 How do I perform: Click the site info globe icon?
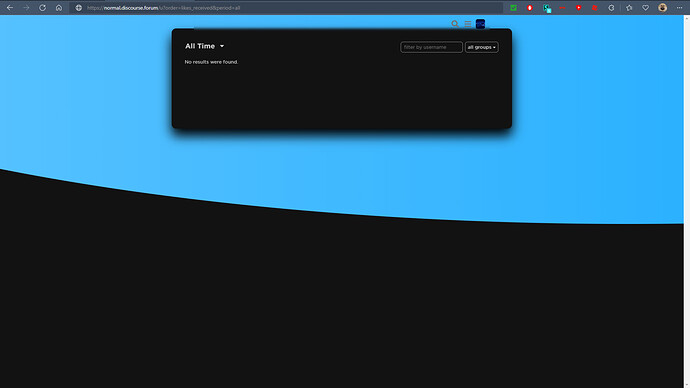[x=78, y=7]
